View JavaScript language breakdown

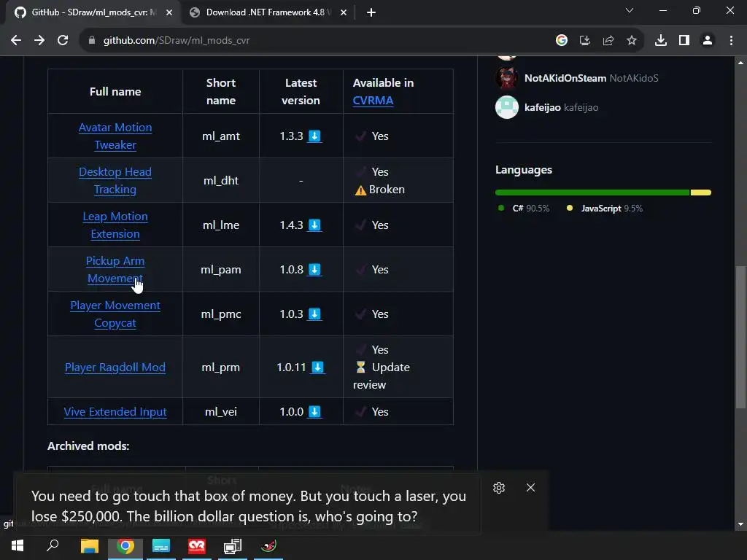pyautogui.click(x=605, y=209)
